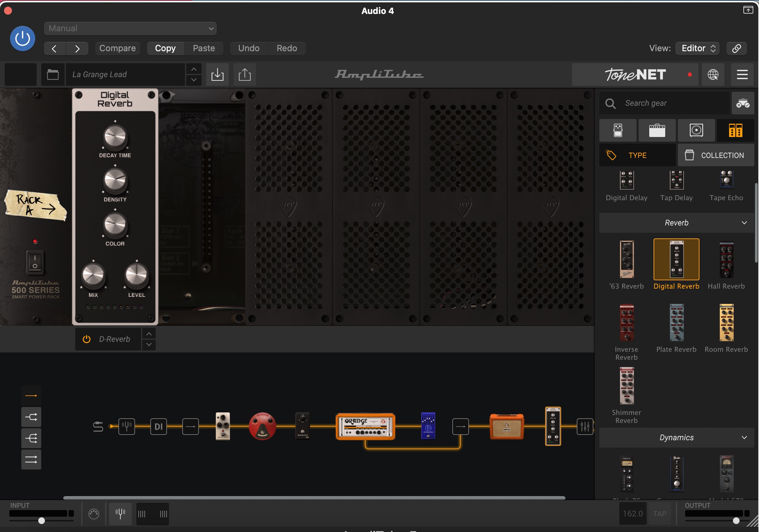Click the save preset download icon
This screenshot has width=759, height=532.
[x=218, y=74]
